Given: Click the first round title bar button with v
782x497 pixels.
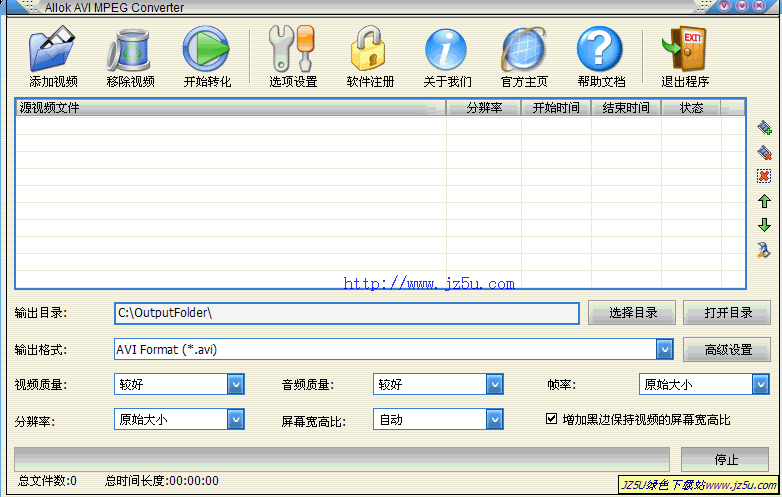Looking at the screenshot, I should (724, 5).
